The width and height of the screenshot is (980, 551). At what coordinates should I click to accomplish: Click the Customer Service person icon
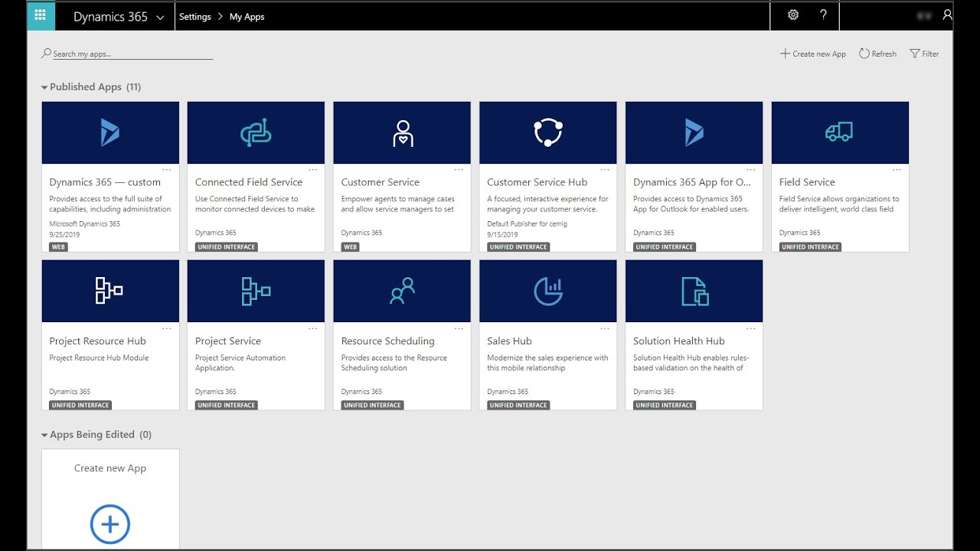(402, 133)
